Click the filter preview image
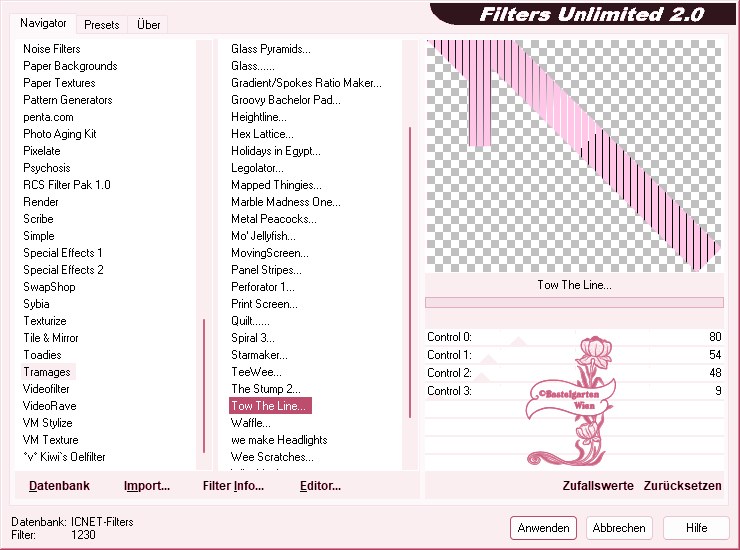This screenshot has width=740, height=550. [574, 156]
